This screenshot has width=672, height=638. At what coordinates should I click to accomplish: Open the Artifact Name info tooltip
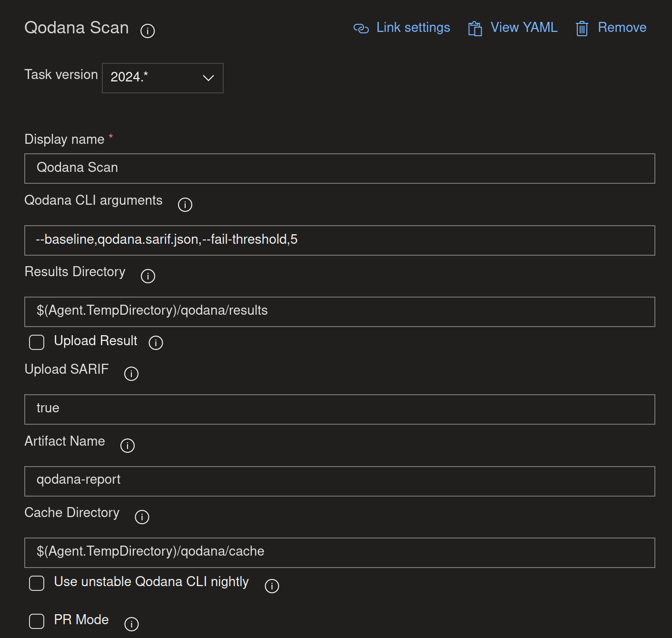click(x=127, y=446)
